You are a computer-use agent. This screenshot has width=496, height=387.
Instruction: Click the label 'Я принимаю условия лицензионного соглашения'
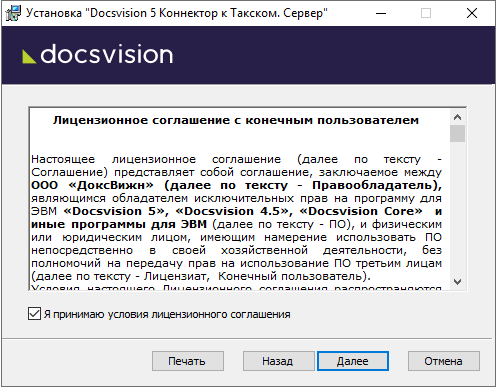(167, 314)
